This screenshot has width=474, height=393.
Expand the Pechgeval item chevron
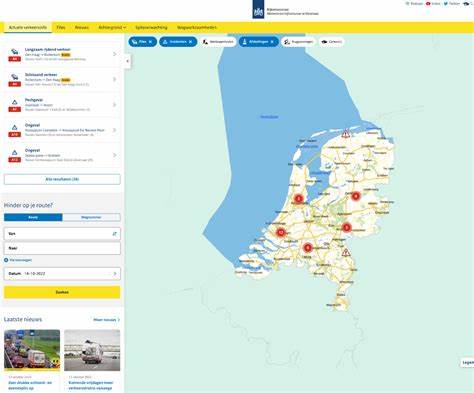[115, 105]
